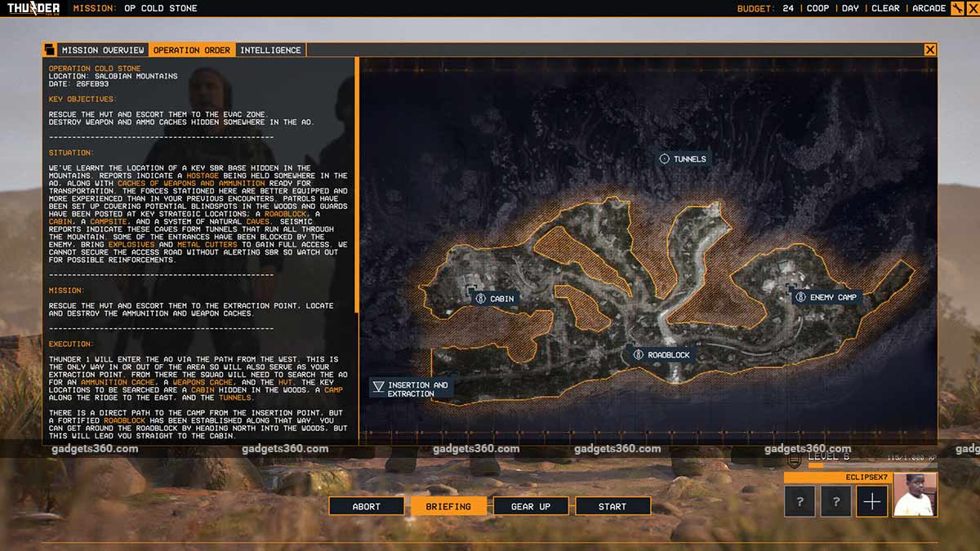Open the Gear Up screen

(x=531, y=506)
